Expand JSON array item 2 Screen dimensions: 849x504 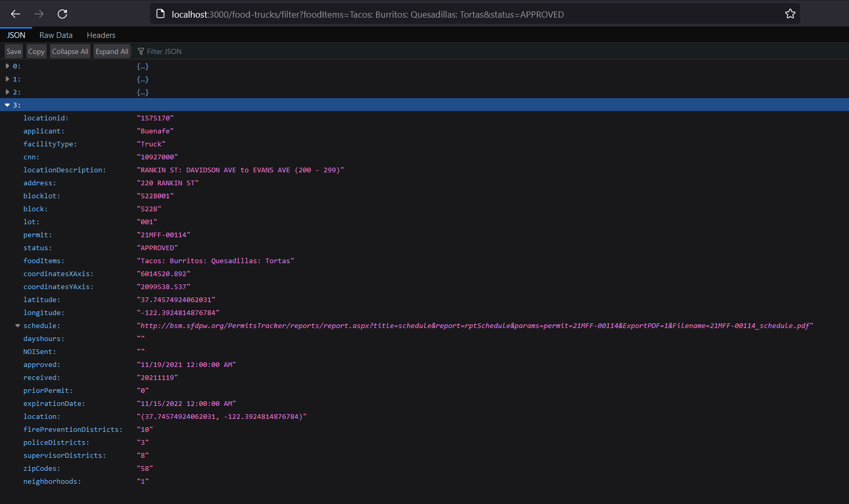[x=7, y=92]
